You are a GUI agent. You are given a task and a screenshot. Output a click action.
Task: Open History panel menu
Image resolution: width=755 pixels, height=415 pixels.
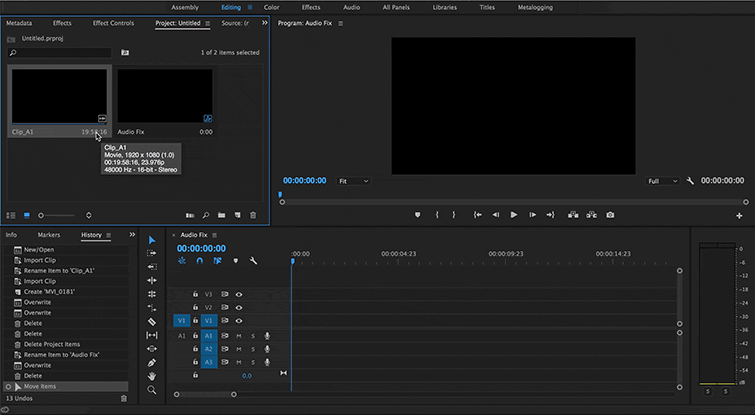tap(108, 235)
